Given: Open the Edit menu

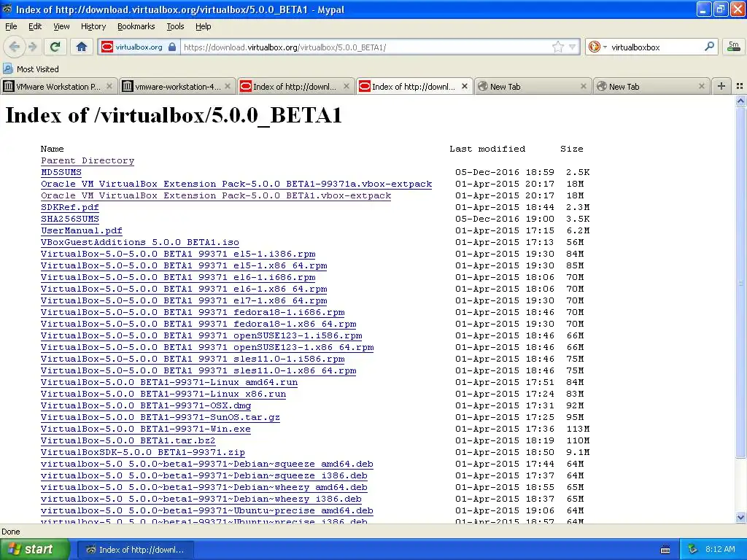Looking at the screenshot, I should coord(35,26).
